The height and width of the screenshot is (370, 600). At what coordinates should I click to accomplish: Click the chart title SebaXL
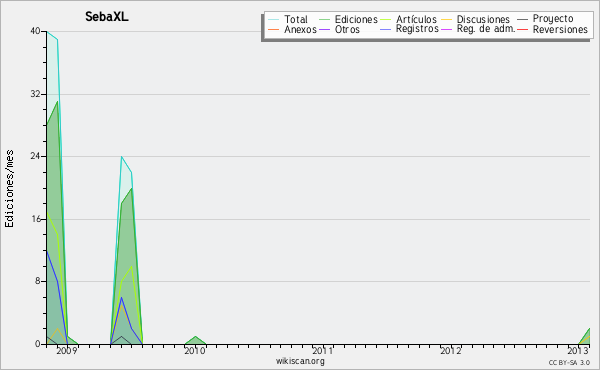point(107,17)
